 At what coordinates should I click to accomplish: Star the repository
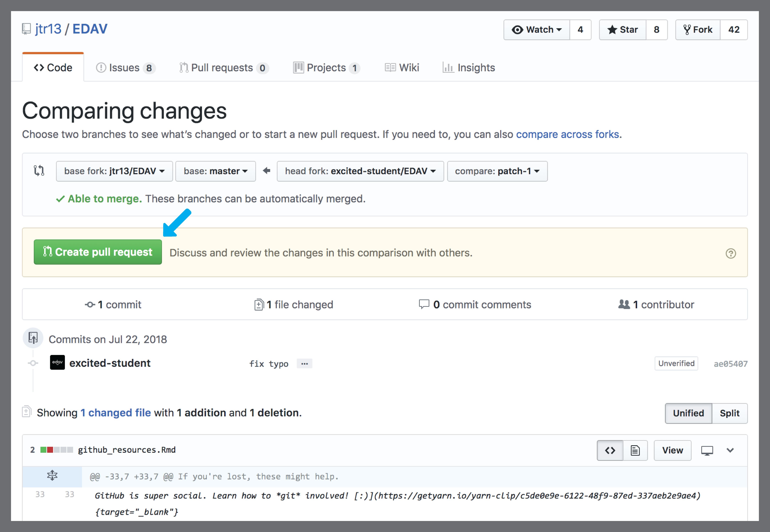(x=623, y=30)
